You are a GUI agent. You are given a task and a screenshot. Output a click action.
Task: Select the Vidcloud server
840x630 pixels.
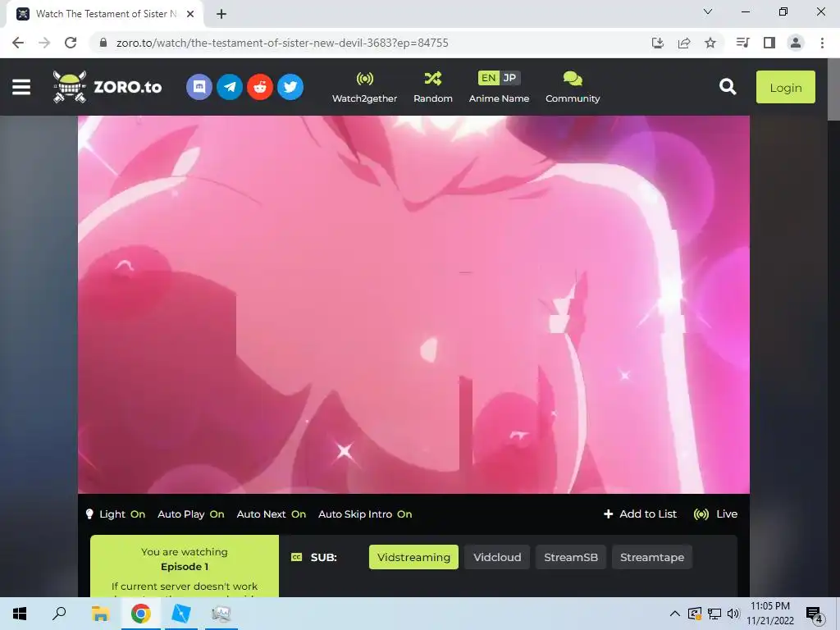click(x=497, y=557)
